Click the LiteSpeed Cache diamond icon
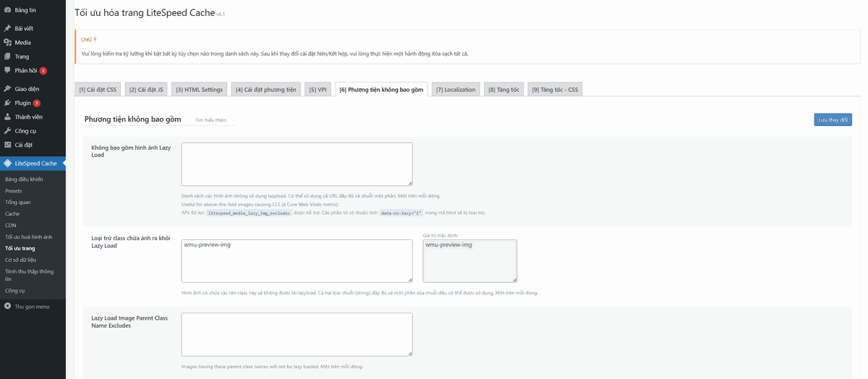The width and height of the screenshot is (868, 379). (7, 163)
